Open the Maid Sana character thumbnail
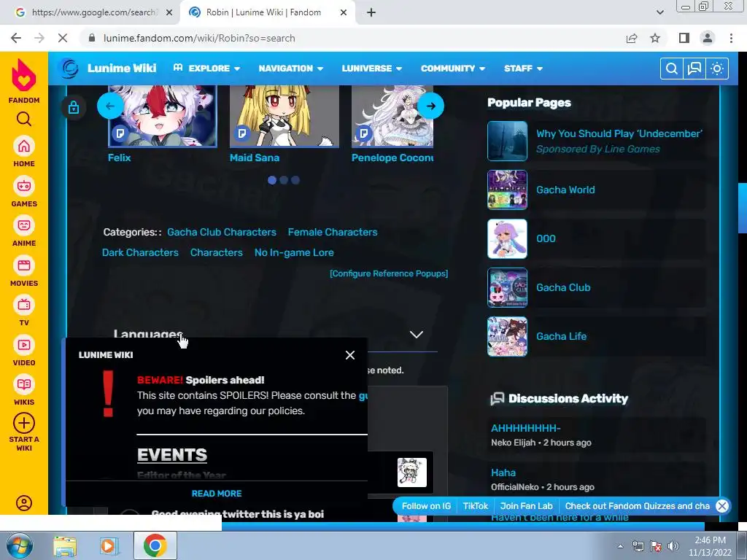The height and width of the screenshot is (560, 747). point(285,116)
